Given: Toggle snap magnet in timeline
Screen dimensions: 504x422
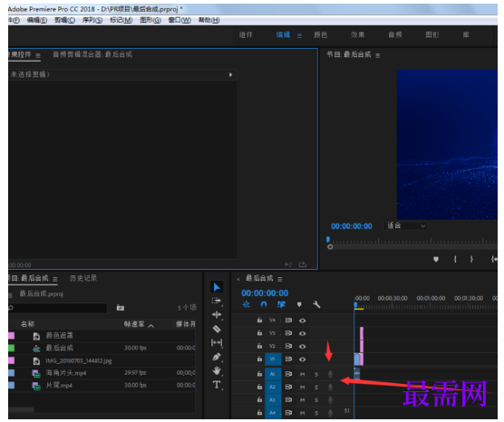Looking at the screenshot, I should pos(264,304).
